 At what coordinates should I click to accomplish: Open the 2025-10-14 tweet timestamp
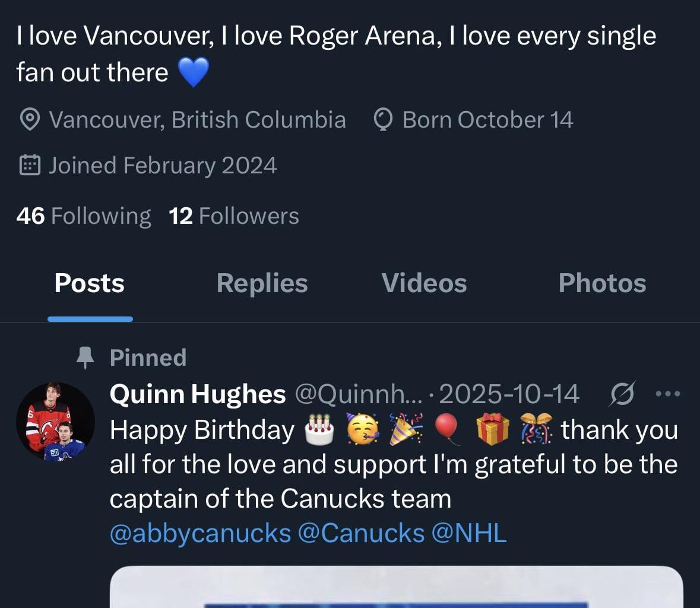pyautogui.click(x=509, y=393)
